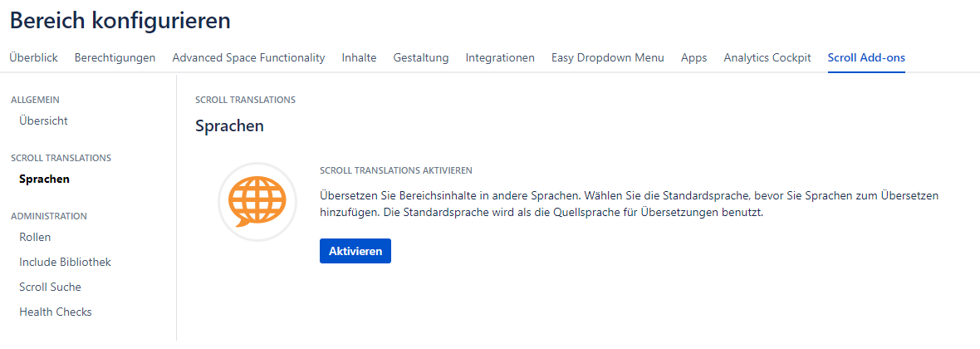Click description text starting with Übersetzen Sie
The image size is (980, 349).
[x=629, y=204]
